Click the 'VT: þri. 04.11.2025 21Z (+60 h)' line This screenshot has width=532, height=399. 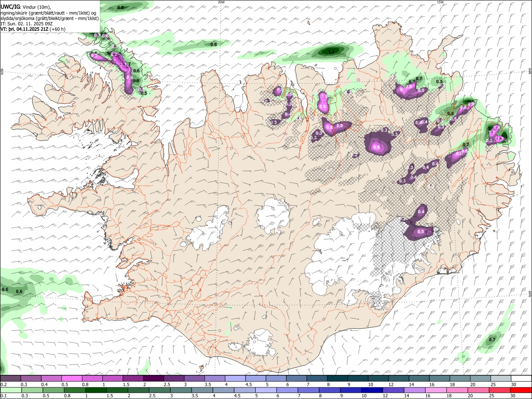coord(33,29)
